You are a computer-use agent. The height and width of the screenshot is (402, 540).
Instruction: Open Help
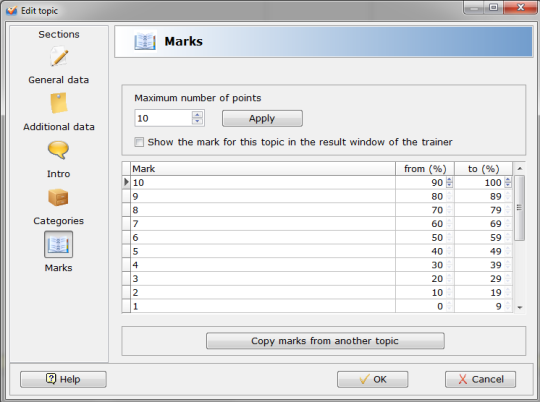pos(63,379)
